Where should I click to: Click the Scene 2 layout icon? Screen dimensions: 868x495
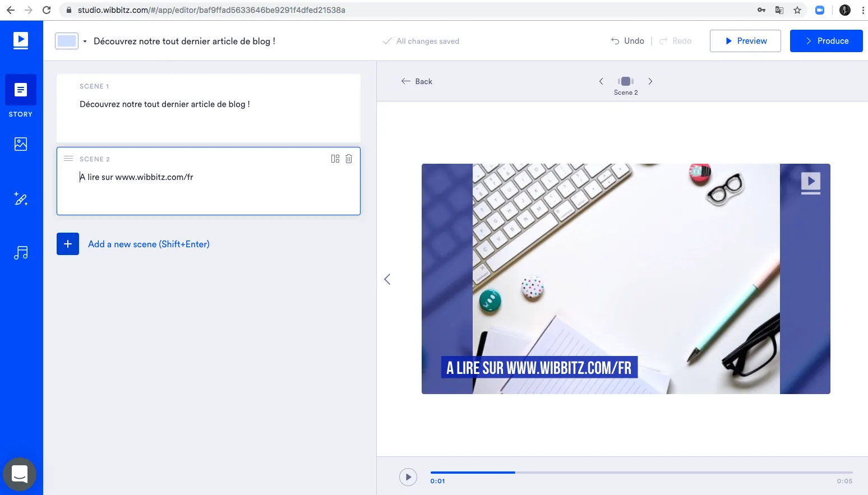pos(335,159)
